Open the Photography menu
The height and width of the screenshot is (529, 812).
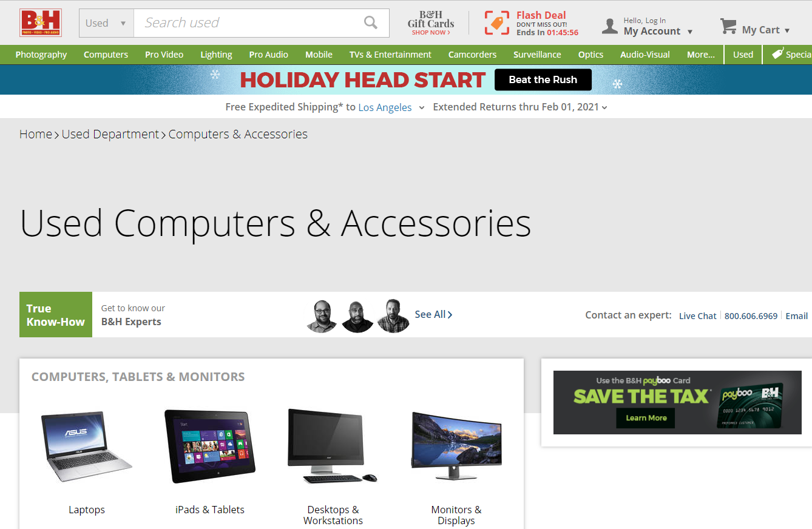(x=41, y=54)
